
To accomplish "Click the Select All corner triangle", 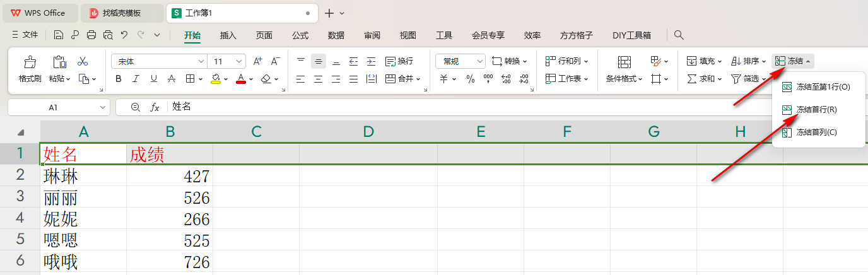I will coord(21,132).
